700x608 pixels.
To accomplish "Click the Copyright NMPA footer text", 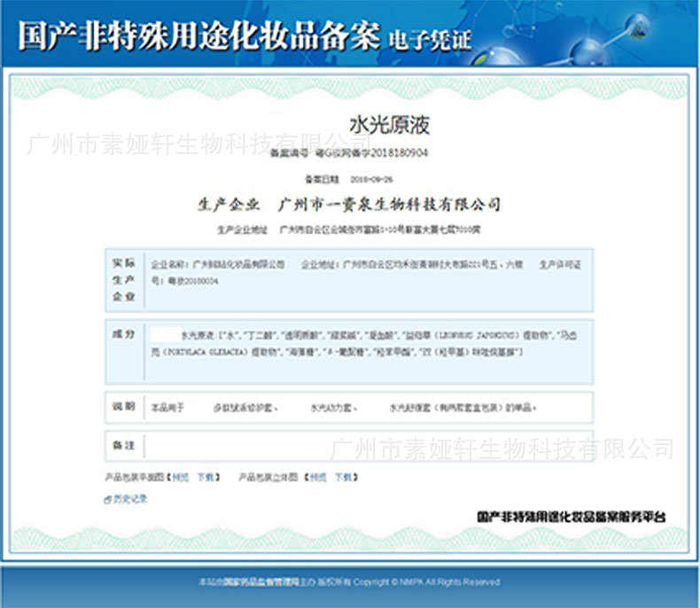I will point(426,582).
